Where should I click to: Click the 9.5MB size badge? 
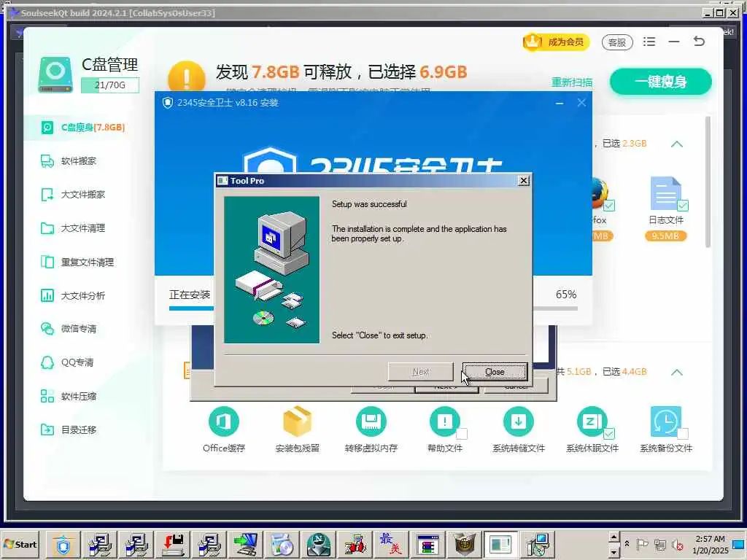point(665,236)
